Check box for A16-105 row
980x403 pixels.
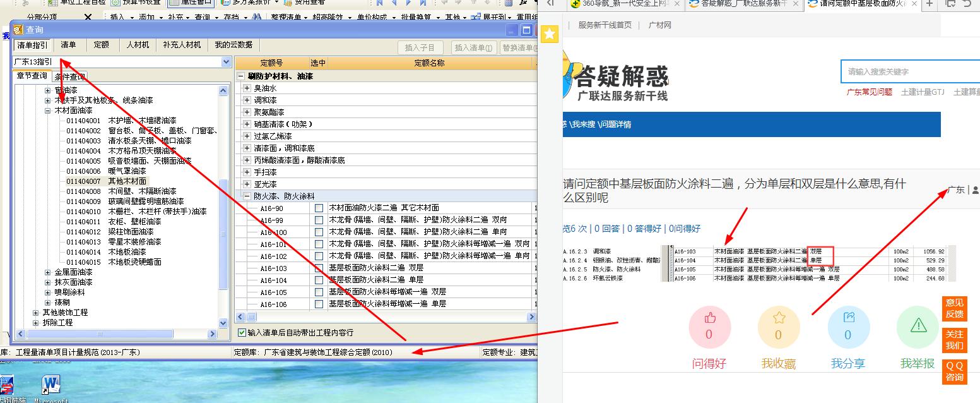tap(319, 292)
